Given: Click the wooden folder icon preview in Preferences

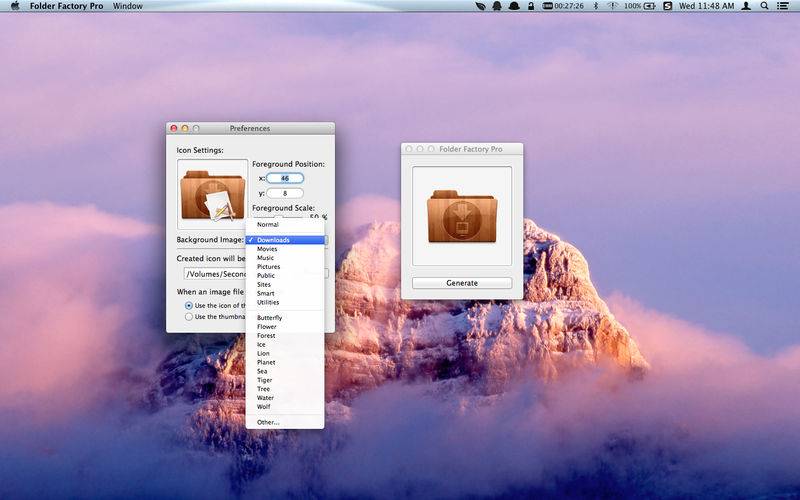Looking at the screenshot, I should click(212, 194).
